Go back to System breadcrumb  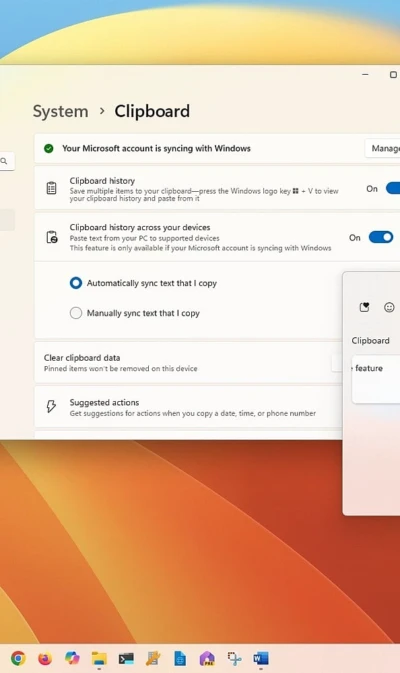[61, 111]
